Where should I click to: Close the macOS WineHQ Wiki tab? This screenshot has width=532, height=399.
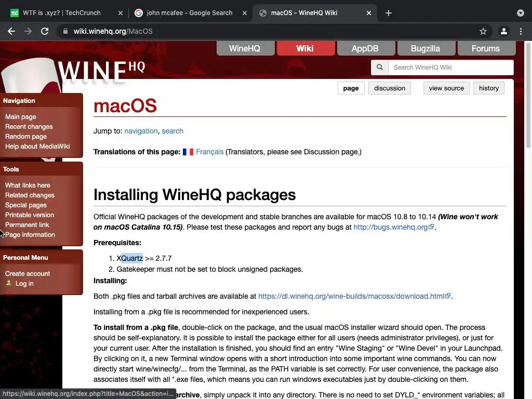point(369,13)
